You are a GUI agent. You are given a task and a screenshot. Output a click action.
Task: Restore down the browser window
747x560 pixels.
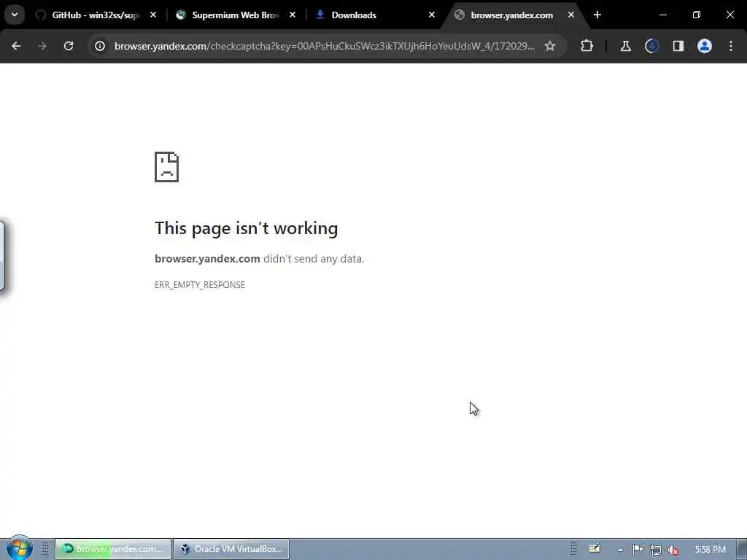[x=697, y=15]
